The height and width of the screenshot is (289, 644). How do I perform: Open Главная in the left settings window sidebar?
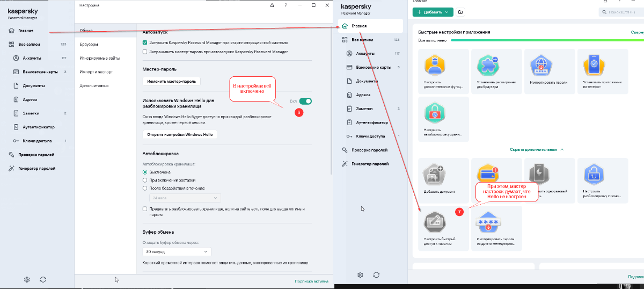(x=26, y=31)
